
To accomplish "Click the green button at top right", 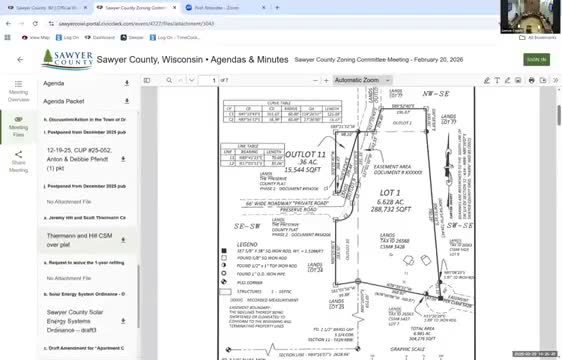I will [536, 60].
